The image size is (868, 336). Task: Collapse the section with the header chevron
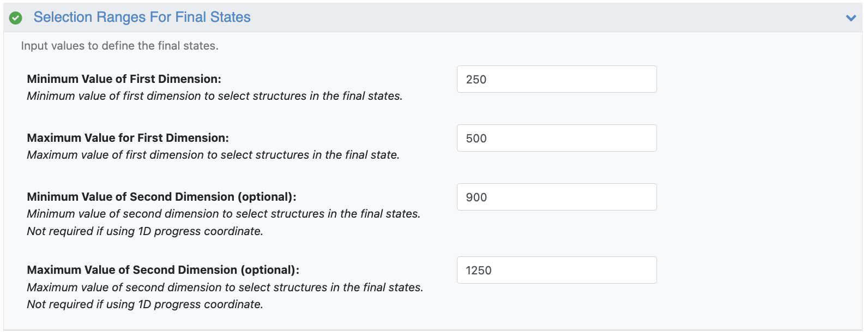851,18
